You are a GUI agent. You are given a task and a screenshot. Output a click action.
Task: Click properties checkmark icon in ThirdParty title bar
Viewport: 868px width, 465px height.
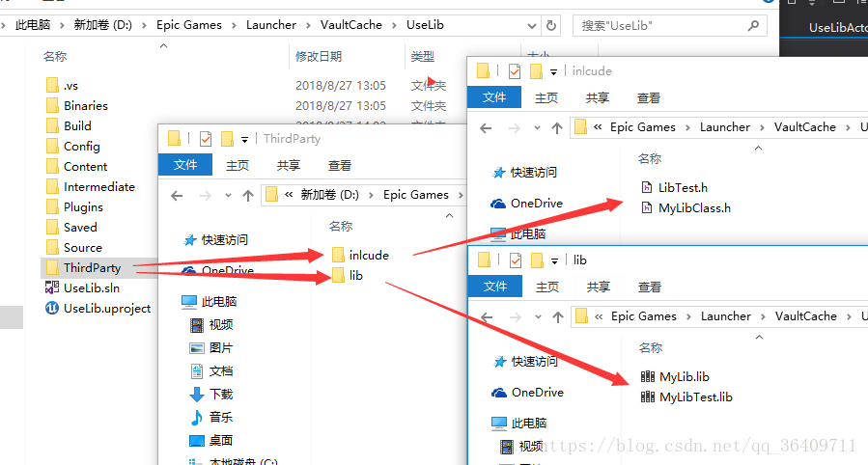[206, 138]
